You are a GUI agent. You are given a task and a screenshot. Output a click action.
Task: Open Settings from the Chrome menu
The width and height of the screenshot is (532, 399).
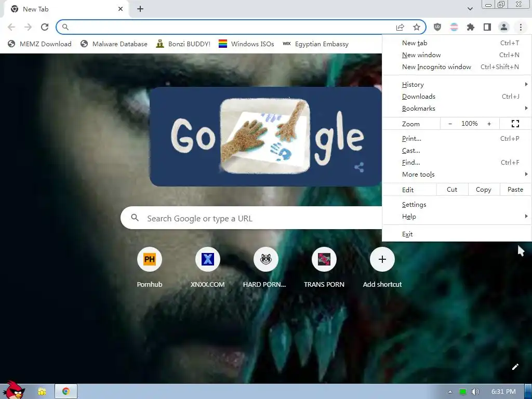[457, 205]
